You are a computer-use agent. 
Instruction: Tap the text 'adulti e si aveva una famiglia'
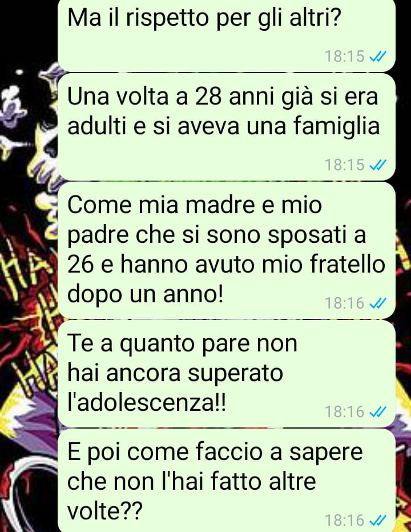[x=224, y=127]
